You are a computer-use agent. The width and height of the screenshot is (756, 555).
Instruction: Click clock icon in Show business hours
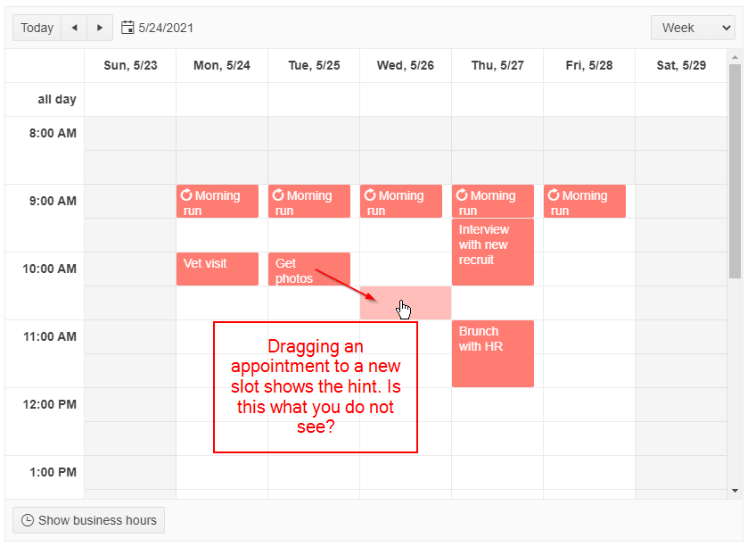pos(28,520)
